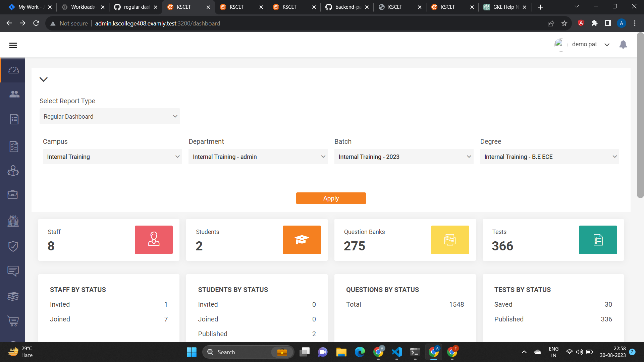Click the taskbar Search box
Viewport: 644px width, 362px height.
tap(248, 352)
